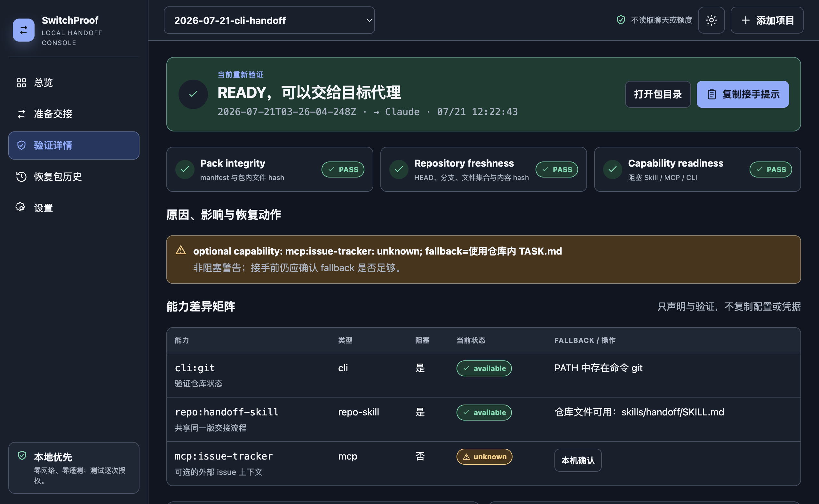Click the repo:handoff-skill capability name
819x504 pixels.
227,412
